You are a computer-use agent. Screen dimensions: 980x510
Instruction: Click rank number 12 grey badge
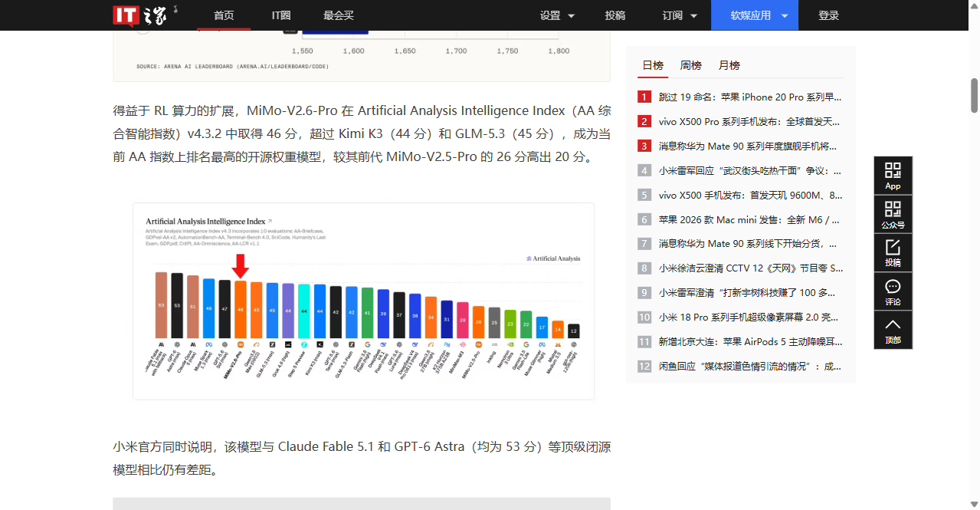pyautogui.click(x=644, y=366)
